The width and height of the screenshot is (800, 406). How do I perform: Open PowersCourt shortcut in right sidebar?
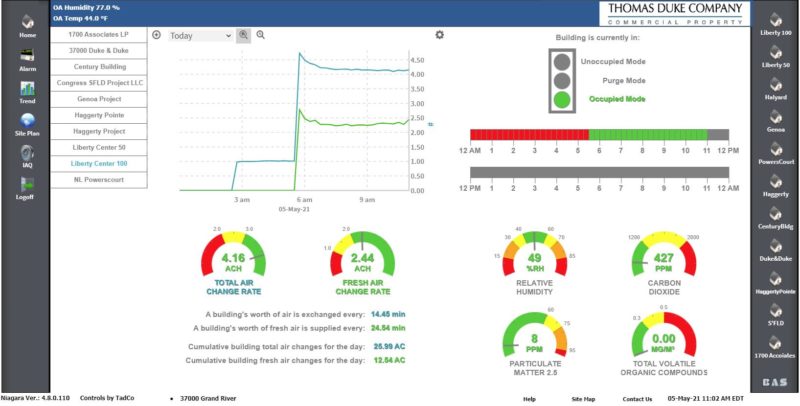[776, 154]
